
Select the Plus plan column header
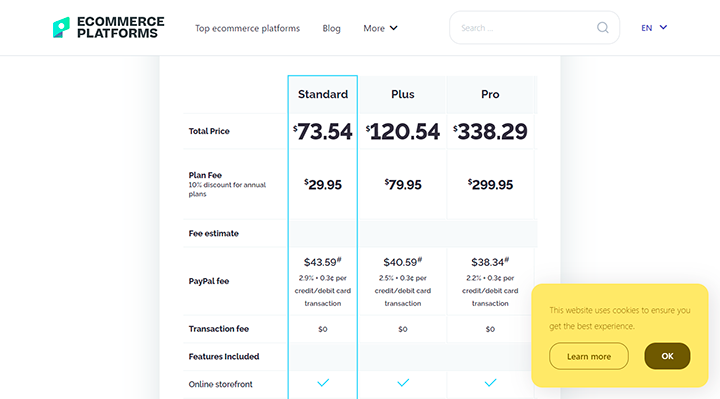coord(403,94)
